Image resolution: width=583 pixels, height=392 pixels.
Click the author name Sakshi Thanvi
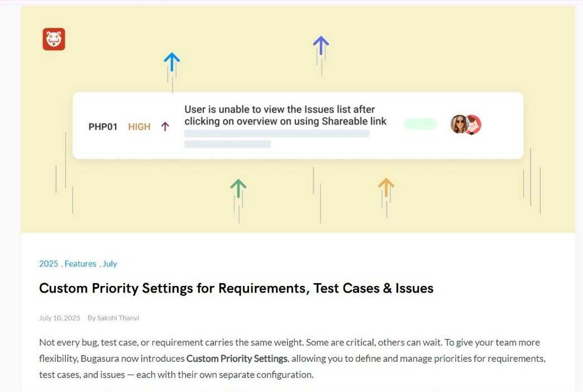point(118,318)
